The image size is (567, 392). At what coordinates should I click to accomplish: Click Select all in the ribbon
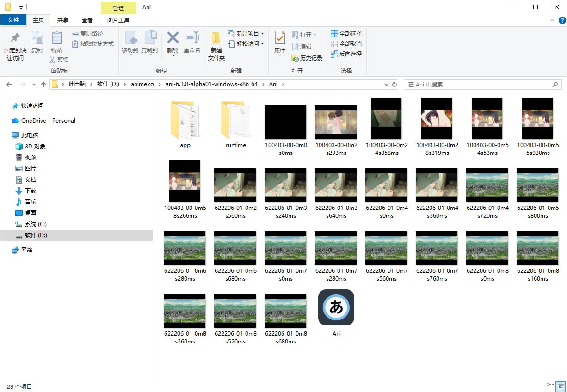point(346,33)
